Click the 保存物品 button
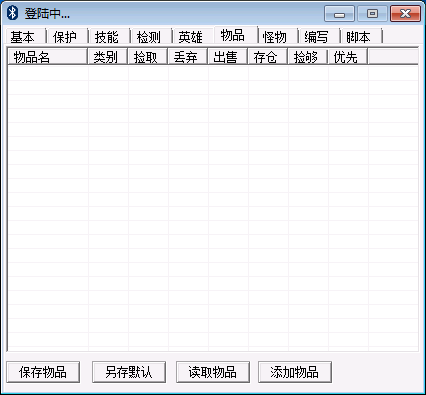 (43, 372)
